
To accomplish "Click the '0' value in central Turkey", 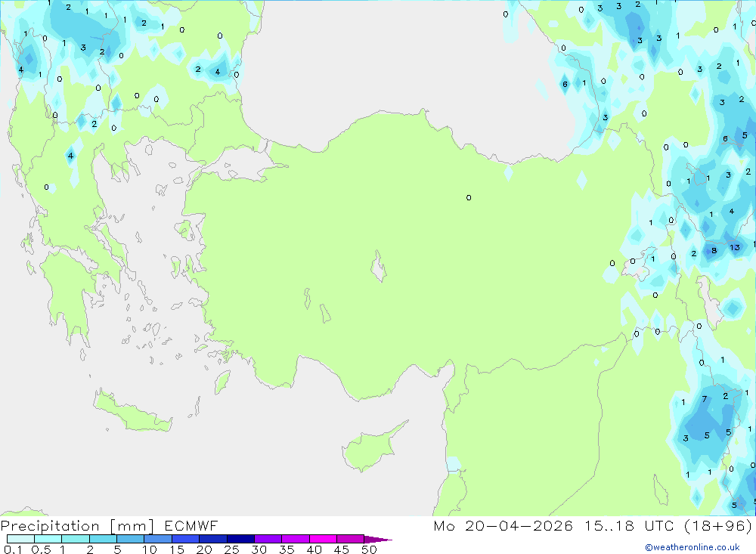I will tap(469, 198).
